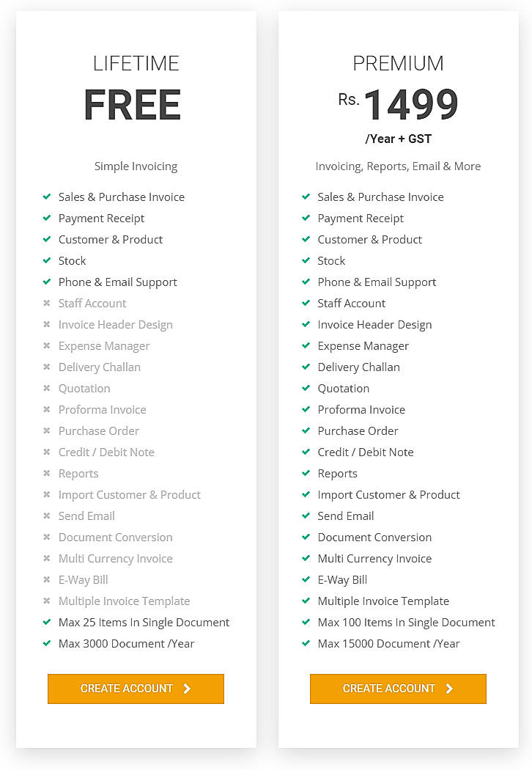Click the check icon beside Quotation in Premium column
The height and width of the screenshot is (770, 532).
(x=305, y=388)
